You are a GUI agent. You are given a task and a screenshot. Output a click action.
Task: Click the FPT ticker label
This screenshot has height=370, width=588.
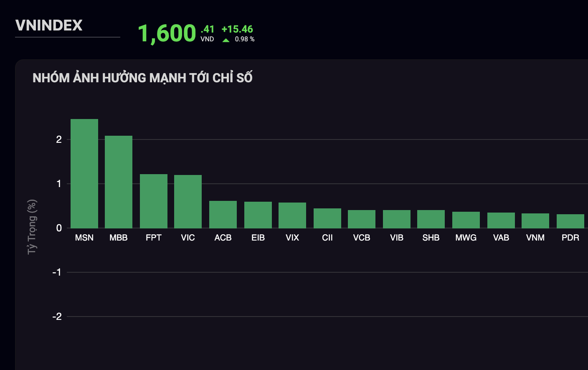154,238
